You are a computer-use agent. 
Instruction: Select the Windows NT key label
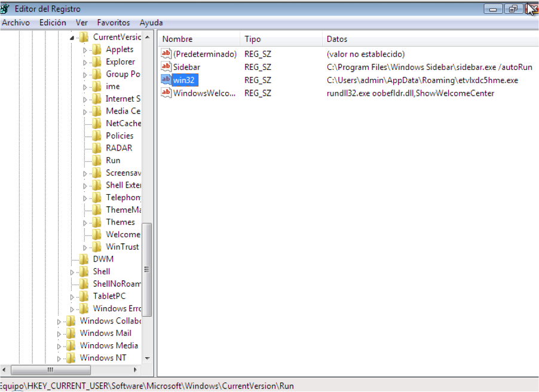click(x=103, y=358)
